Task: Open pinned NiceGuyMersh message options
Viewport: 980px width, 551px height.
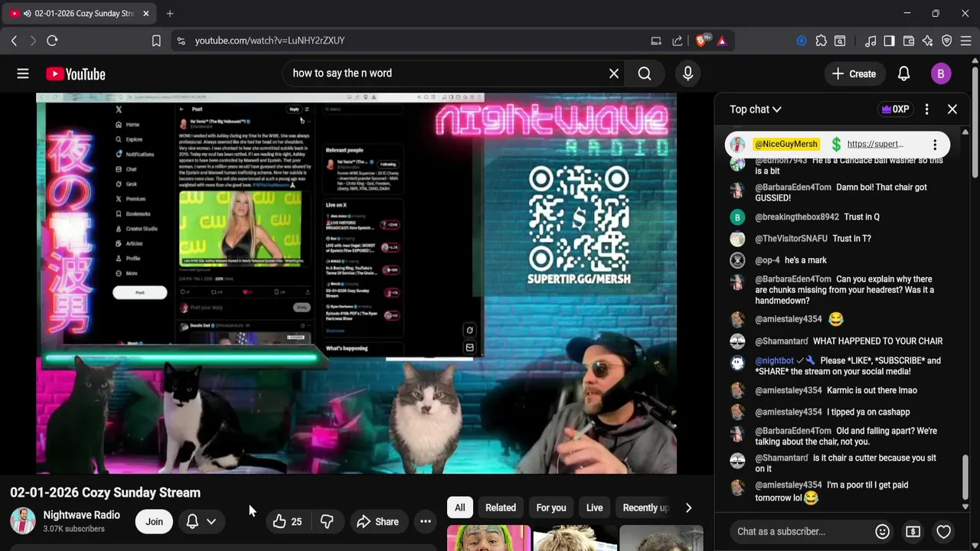Action: (x=935, y=144)
